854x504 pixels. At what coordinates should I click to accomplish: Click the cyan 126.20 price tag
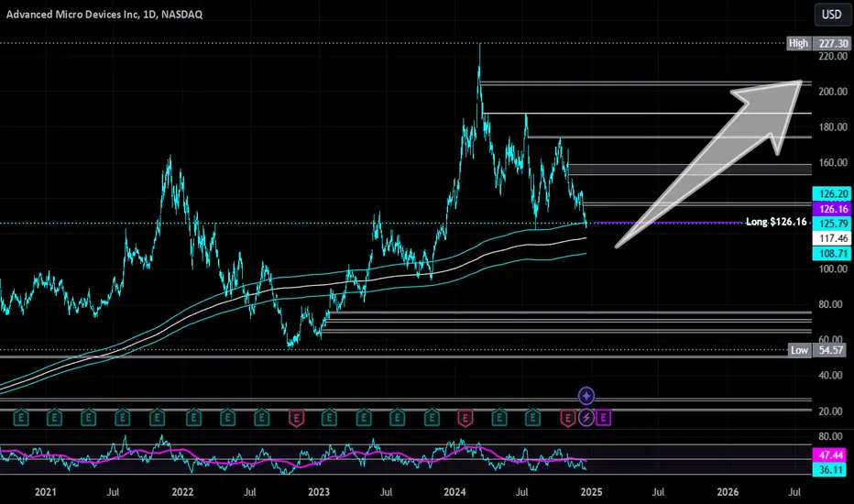coord(831,193)
